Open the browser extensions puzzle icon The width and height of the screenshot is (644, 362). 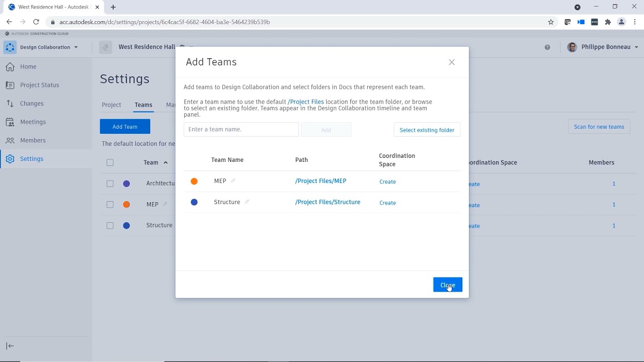tap(608, 22)
